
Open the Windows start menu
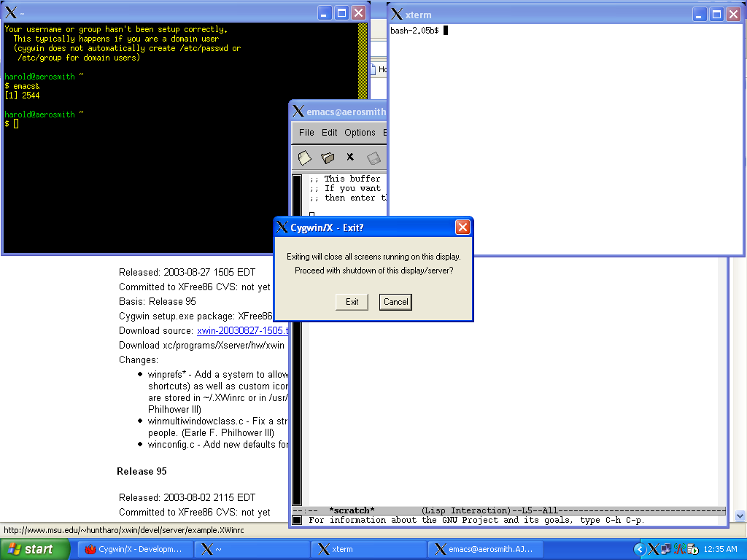point(34,549)
